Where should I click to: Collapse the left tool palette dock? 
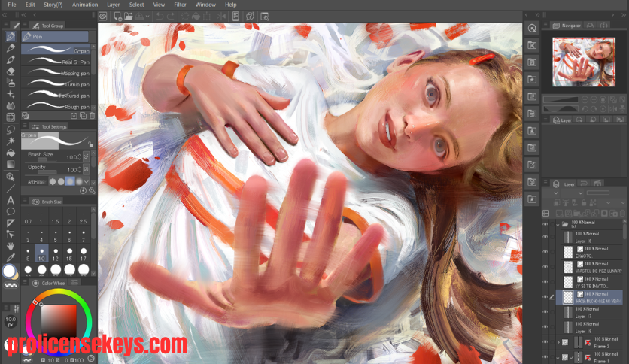point(5,15)
